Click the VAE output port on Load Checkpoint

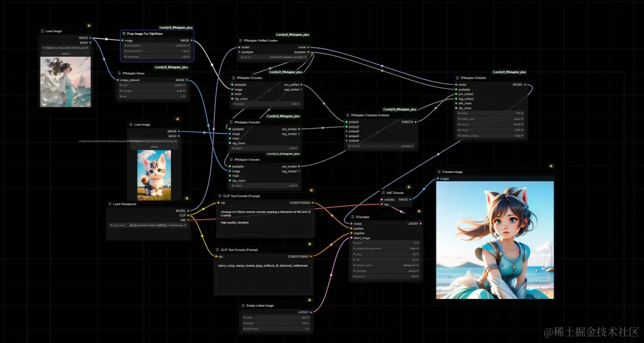click(188, 220)
